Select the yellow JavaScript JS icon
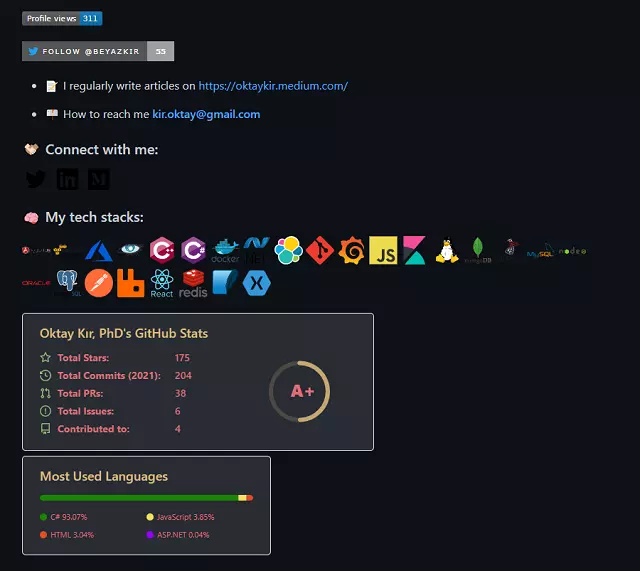Image resolution: width=640 pixels, height=571 pixels. pos(383,250)
